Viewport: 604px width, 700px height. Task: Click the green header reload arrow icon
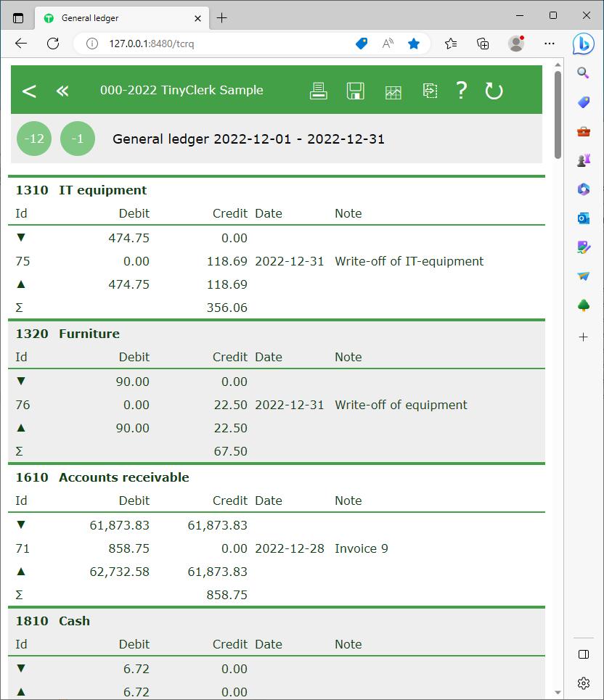click(x=494, y=91)
